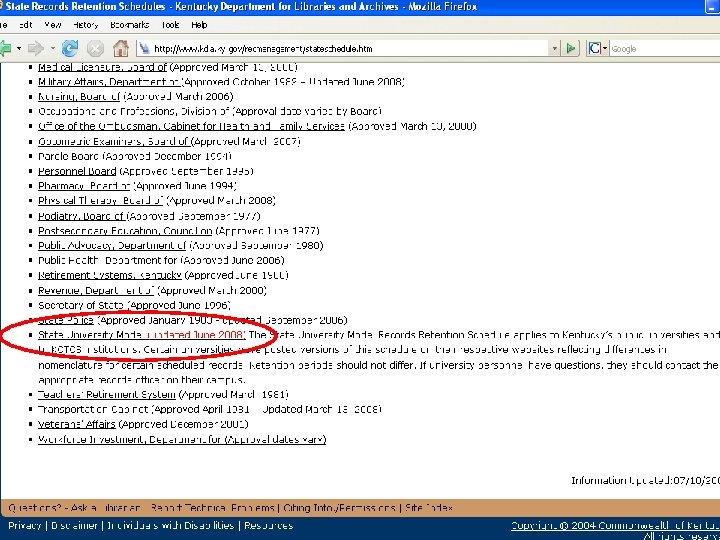720x540 pixels.
Task: Click Site Index footer link
Action: tap(429, 508)
